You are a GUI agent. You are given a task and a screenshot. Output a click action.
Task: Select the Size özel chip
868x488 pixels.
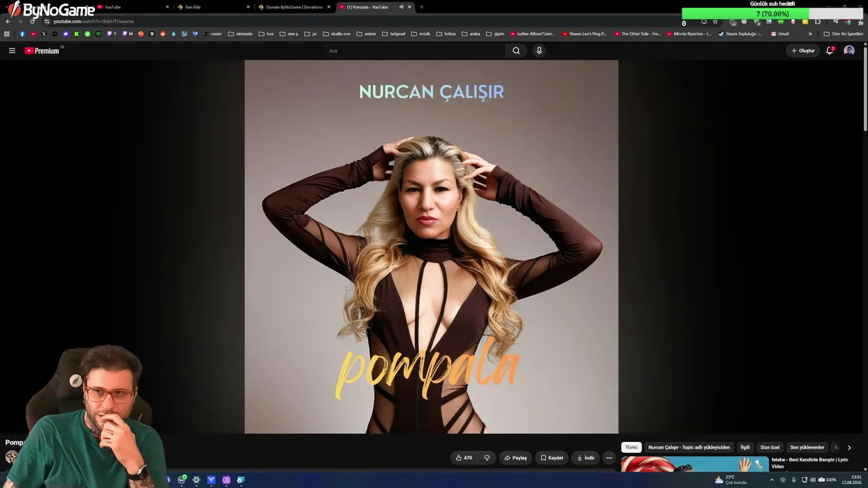[770, 447]
